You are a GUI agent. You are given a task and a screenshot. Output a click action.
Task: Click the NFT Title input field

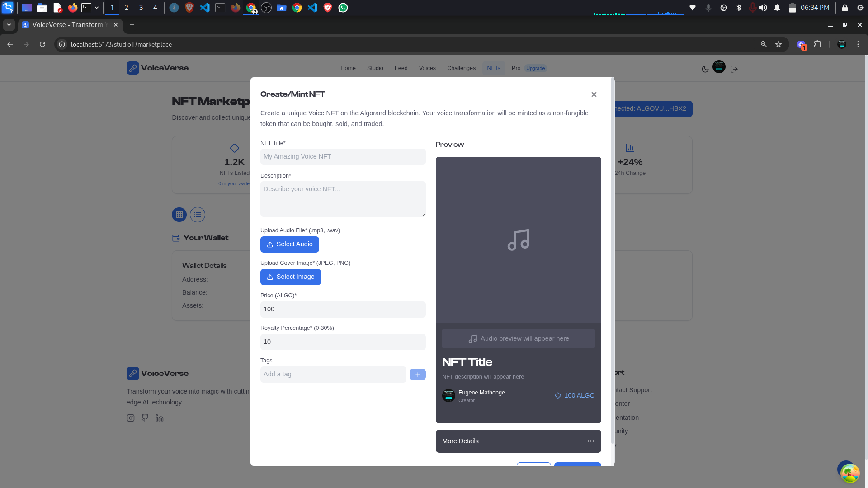click(x=343, y=157)
